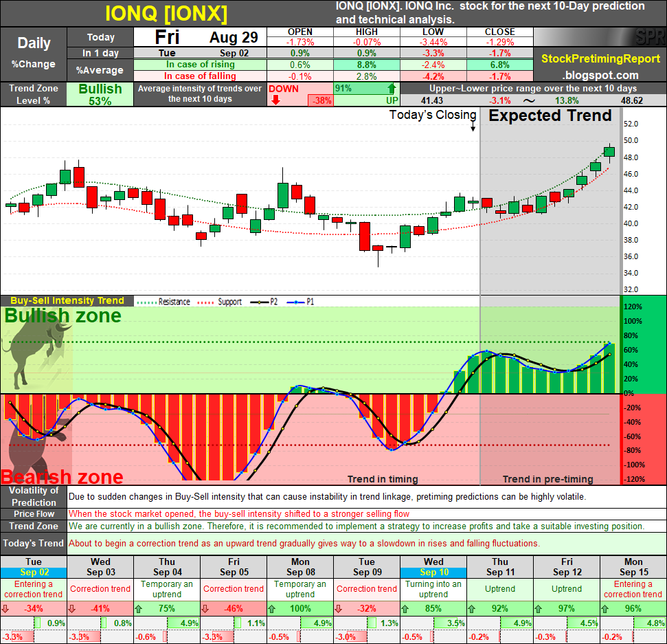Click the Price Flow row label
This screenshot has width=667, height=644.
click(x=34, y=514)
